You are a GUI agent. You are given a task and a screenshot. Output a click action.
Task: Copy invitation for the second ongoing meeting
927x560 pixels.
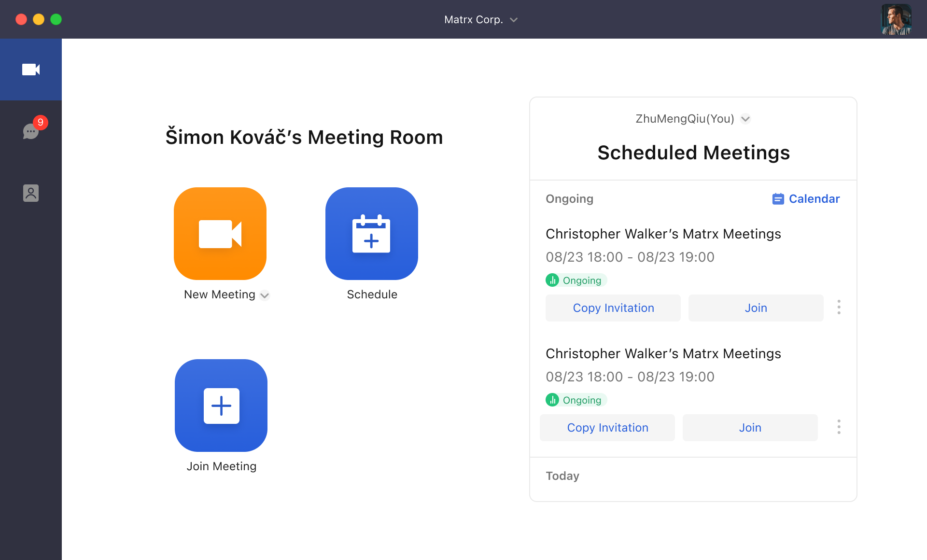click(607, 428)
